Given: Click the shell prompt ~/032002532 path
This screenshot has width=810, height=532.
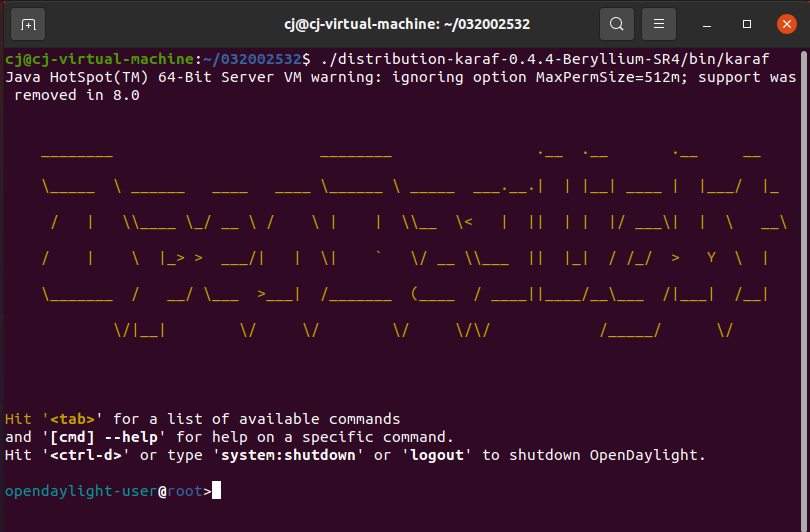Looking at the screenshot, I should (x=252, y=59).
